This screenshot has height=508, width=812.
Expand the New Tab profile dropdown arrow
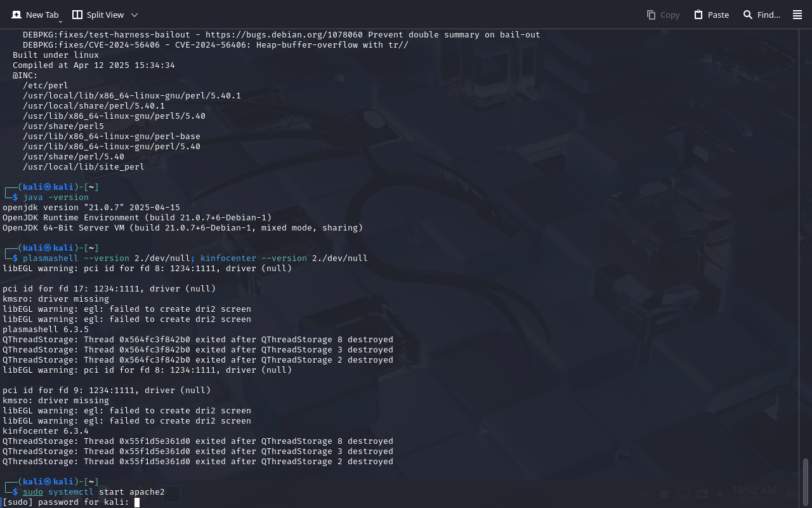click(x=60, y=22)
